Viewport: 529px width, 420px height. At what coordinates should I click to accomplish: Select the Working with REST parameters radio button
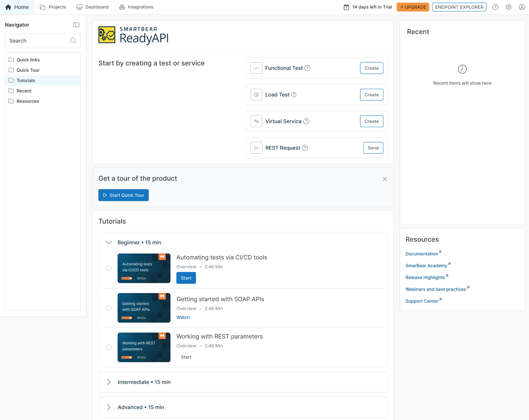click(x=109, y=347)
